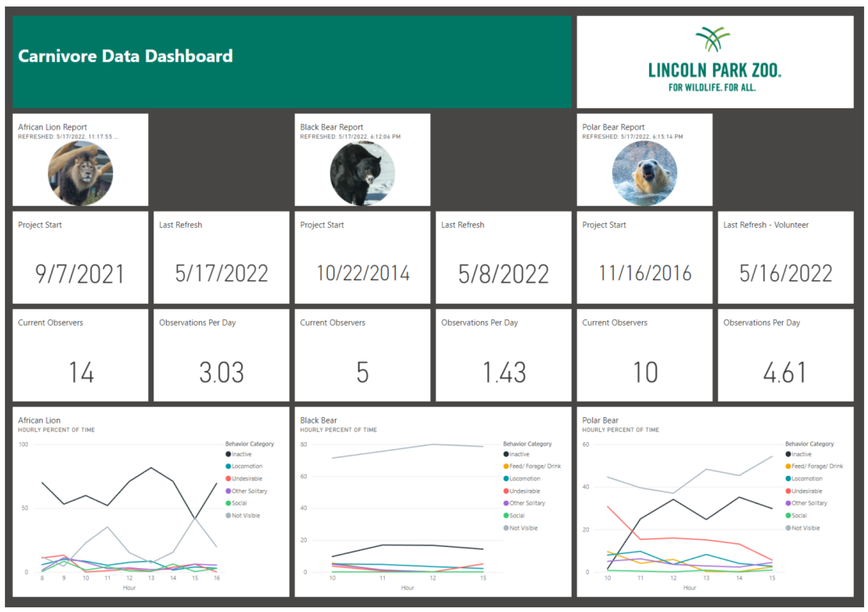
Task: Click Other Solitary legend in African Lion chart
Action: [249, 491]
